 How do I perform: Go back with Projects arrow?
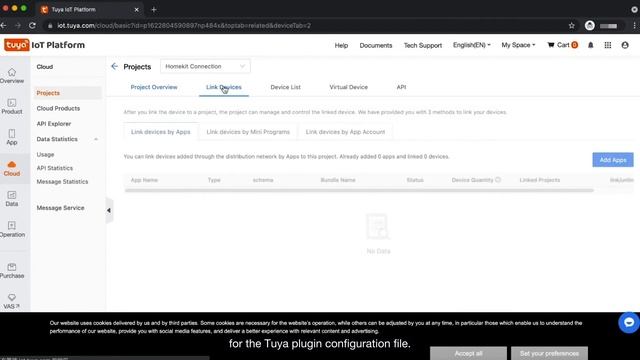[x=114, y=66]
